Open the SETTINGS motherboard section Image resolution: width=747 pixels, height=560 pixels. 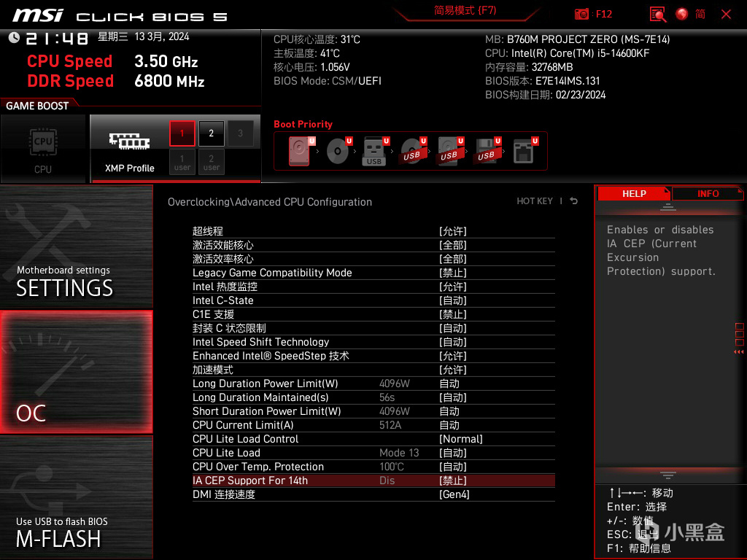pos(76,246)
